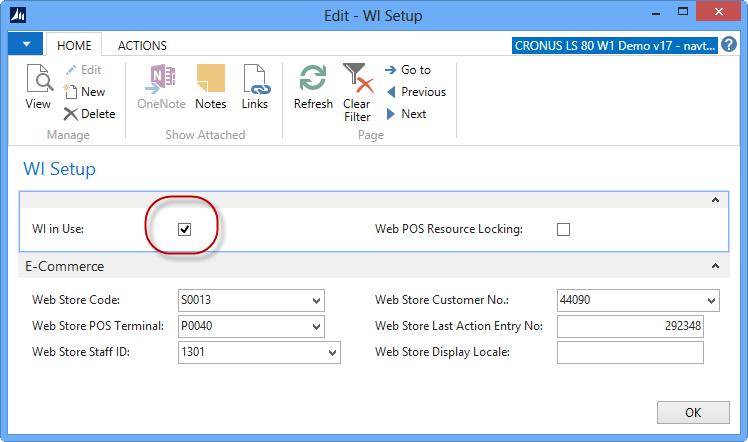Open the Web Store Customer No. dropdown
This screenshot has height=442, width=748.
pos(711,300)
